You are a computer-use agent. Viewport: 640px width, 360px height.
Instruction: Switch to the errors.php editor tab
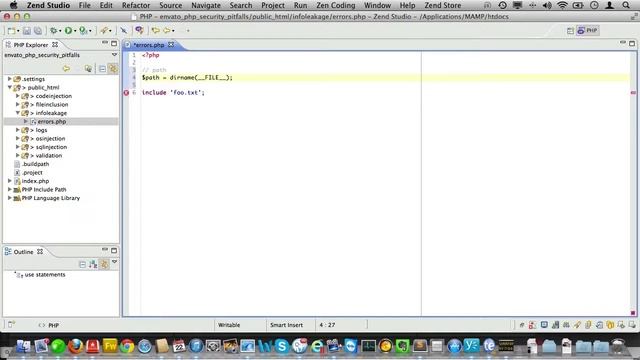(x=149, y=45)
